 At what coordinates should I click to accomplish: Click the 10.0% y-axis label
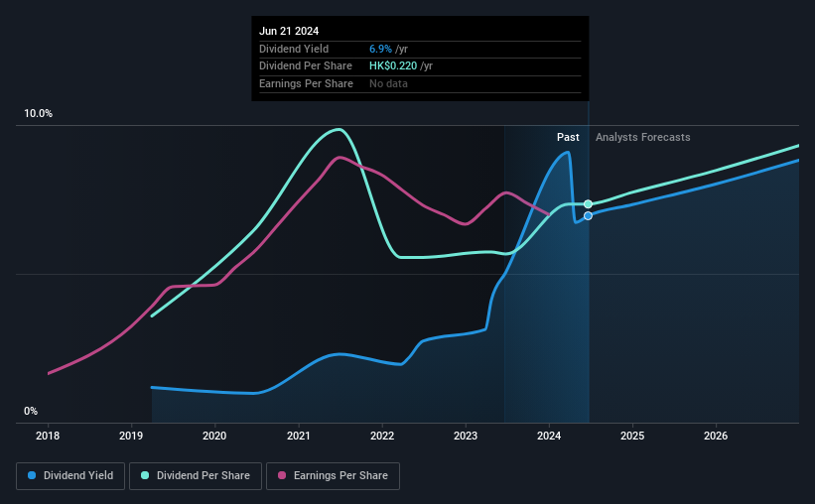tap(38, 114)
